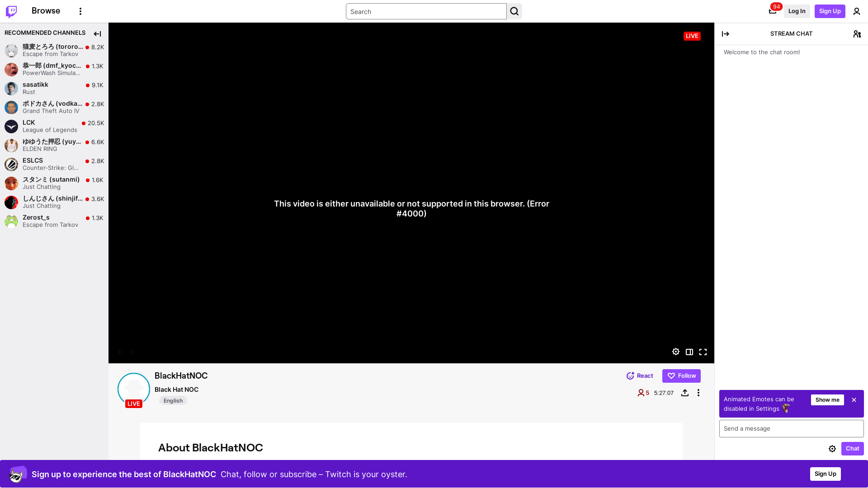Click the viewer count showing 5
Viewport: 868px width, 488px height.
pyautogui.click(x=643, y=393)
